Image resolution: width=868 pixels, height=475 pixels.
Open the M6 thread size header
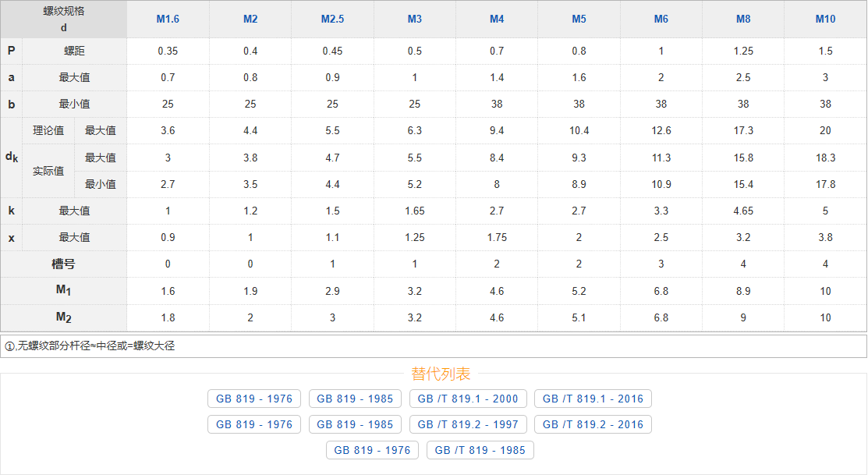pos(661,19)
